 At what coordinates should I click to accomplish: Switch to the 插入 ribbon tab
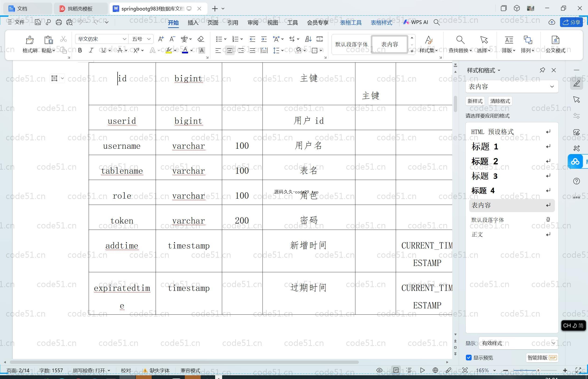coord(193,22)
